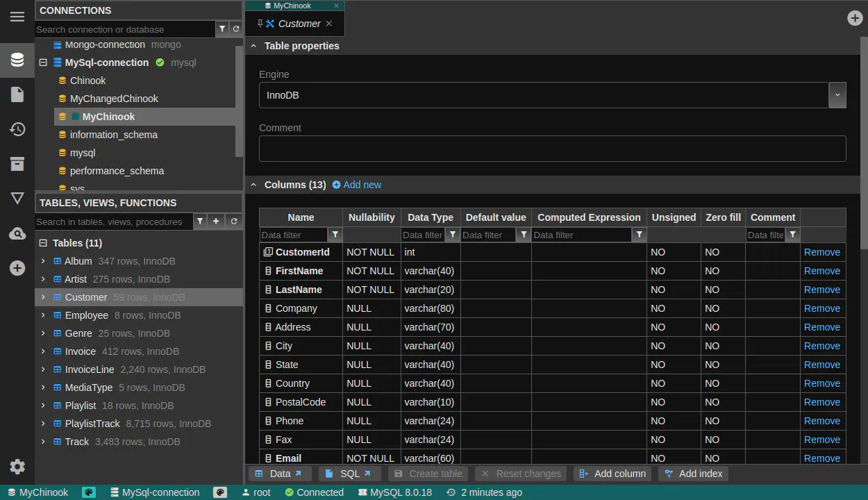Open the Engine InnoDB dropdown
The width and height of the screenshot is (868, 500).
[837, 95]
